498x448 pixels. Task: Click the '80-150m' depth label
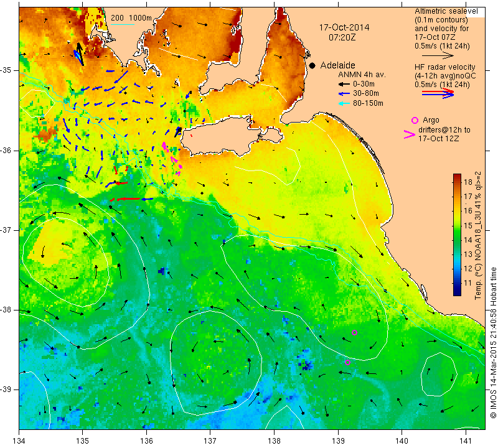point(368,103)
